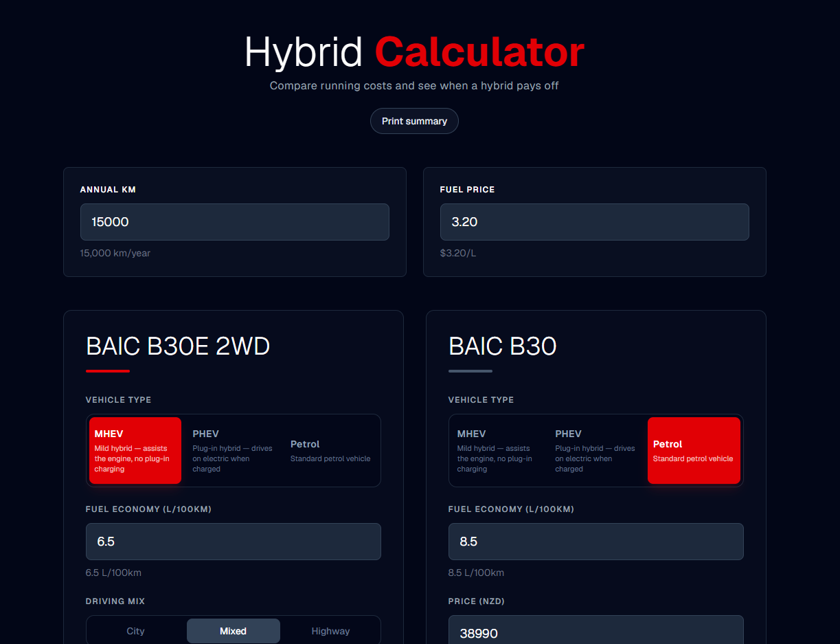Edit the Fuel Price input field
This screenshot has height=644, width=840.
tap(595, 222)
